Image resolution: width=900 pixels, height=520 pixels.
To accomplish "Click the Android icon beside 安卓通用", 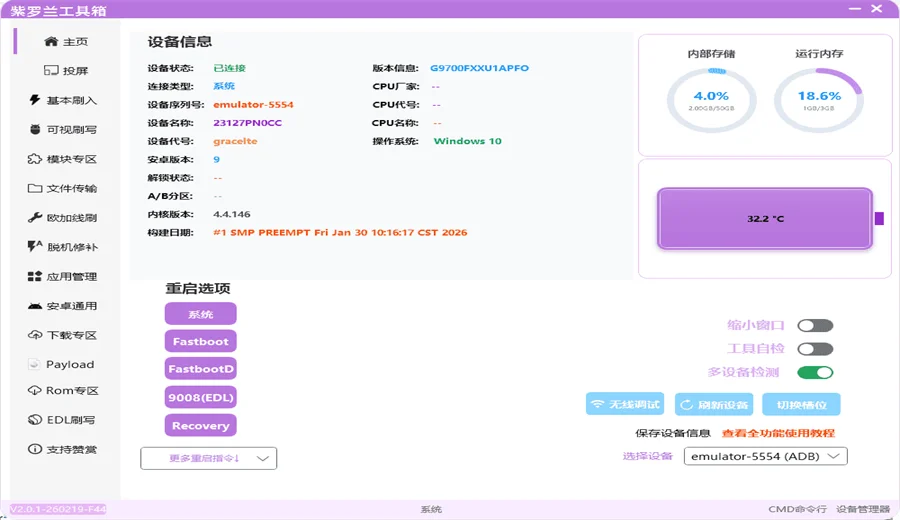I will pos(34,306).
